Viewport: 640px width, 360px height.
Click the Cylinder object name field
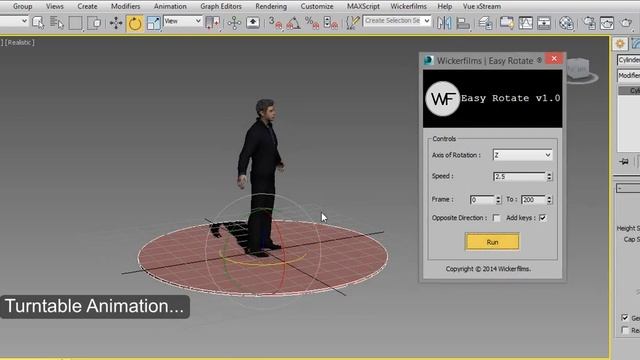629,60
